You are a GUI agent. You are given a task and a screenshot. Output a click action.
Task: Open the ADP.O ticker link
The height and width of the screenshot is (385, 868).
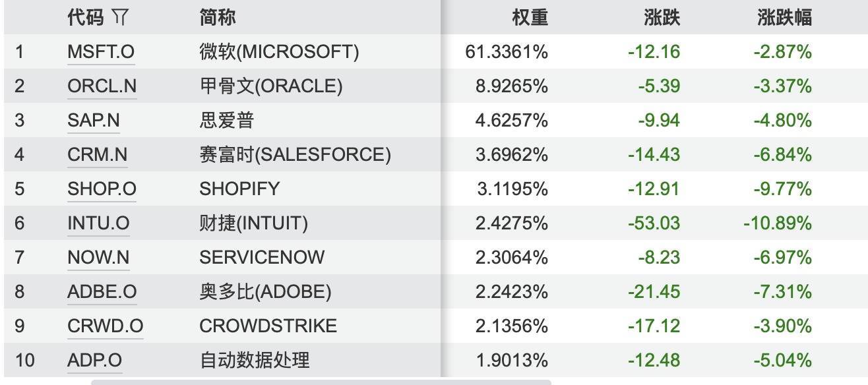coord(94,361)
